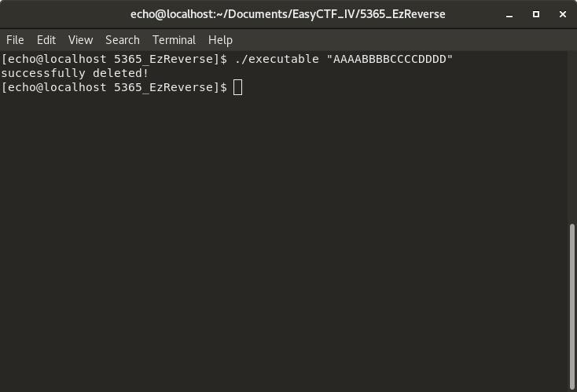
Task: Open the File menu
Action: click(15, 40)
